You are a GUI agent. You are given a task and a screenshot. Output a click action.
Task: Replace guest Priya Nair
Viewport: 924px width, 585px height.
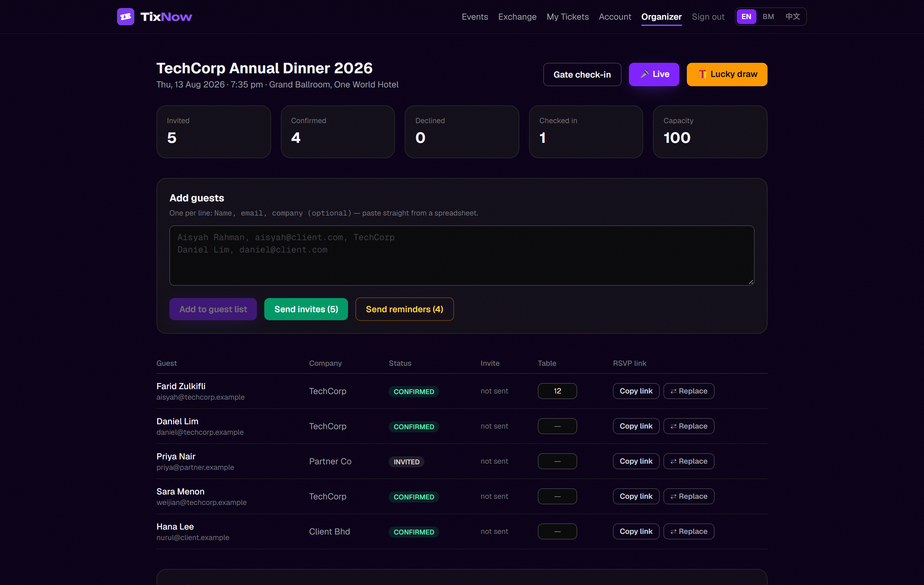[x=689, y=461]
